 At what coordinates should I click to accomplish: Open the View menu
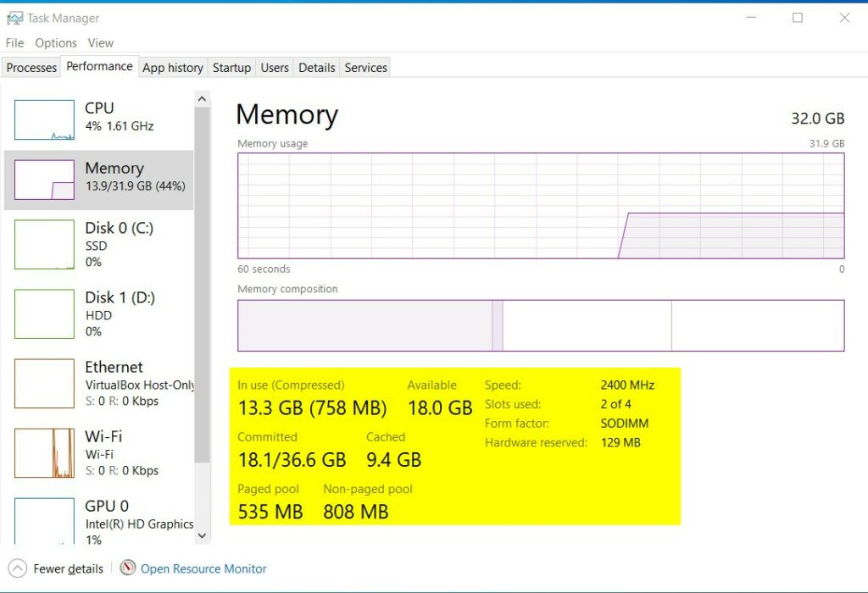point(100,43)
